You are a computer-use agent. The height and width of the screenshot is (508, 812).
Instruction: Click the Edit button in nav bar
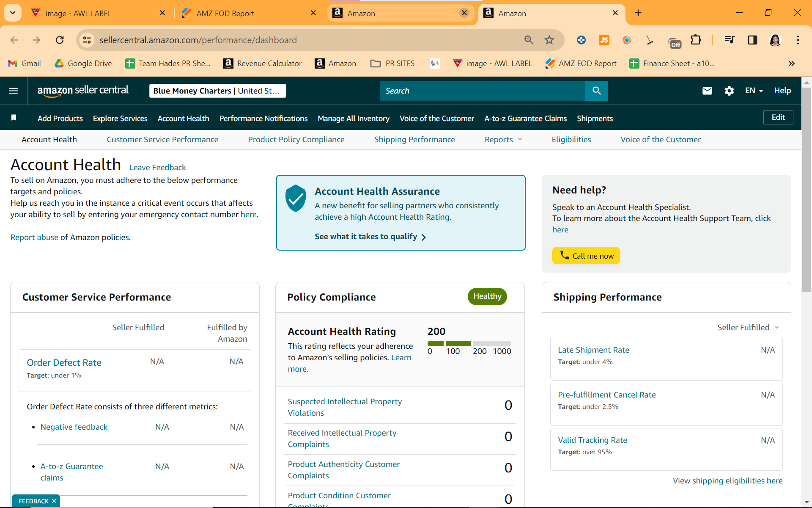coord(778,118)
